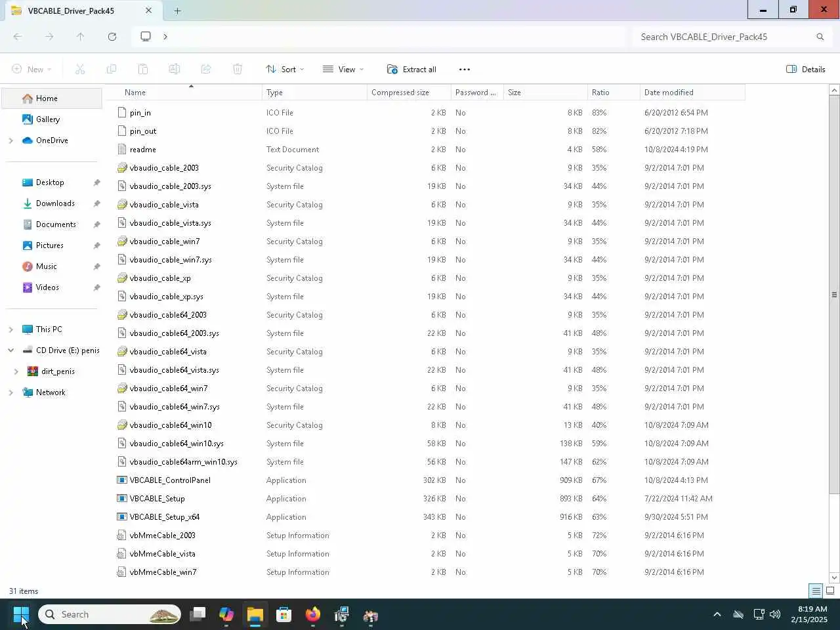Expand the Network tree node
The image size is (840, 630).
tap(10, 392)
